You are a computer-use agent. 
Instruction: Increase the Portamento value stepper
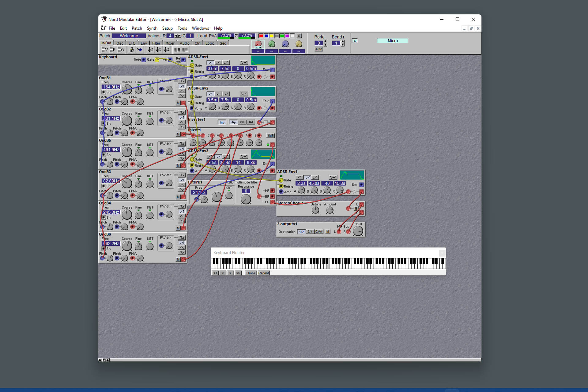(x=326, y=42)
